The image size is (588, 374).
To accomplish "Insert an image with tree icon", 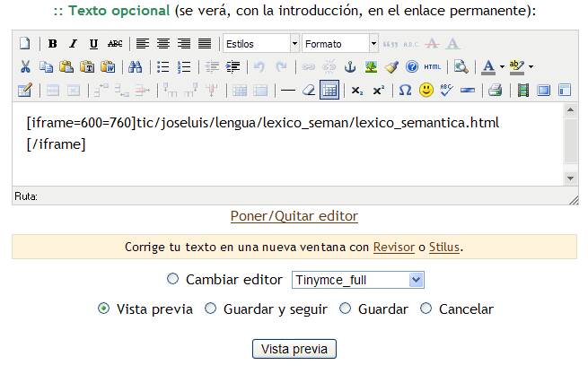I will coord(371,67).
